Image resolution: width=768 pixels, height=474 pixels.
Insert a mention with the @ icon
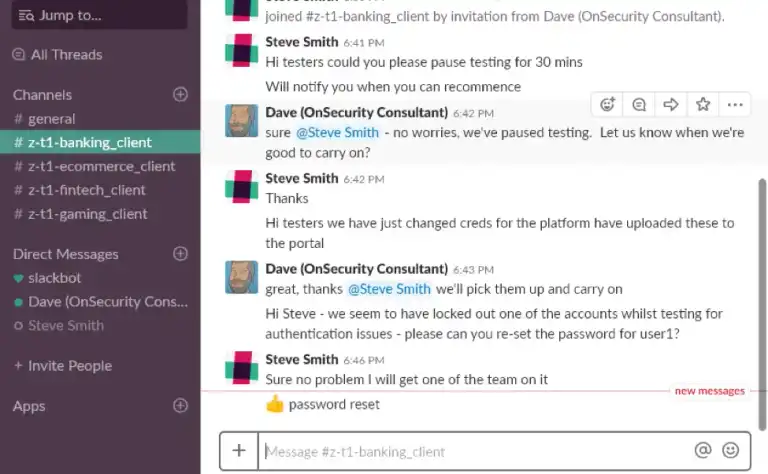(x=702, y=450)
